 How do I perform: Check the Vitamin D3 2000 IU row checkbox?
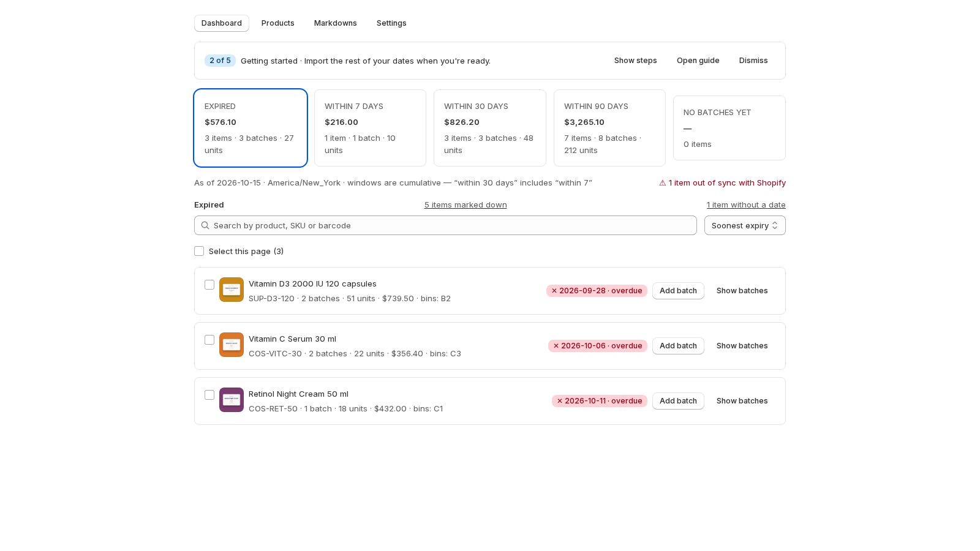pos(209,285)
